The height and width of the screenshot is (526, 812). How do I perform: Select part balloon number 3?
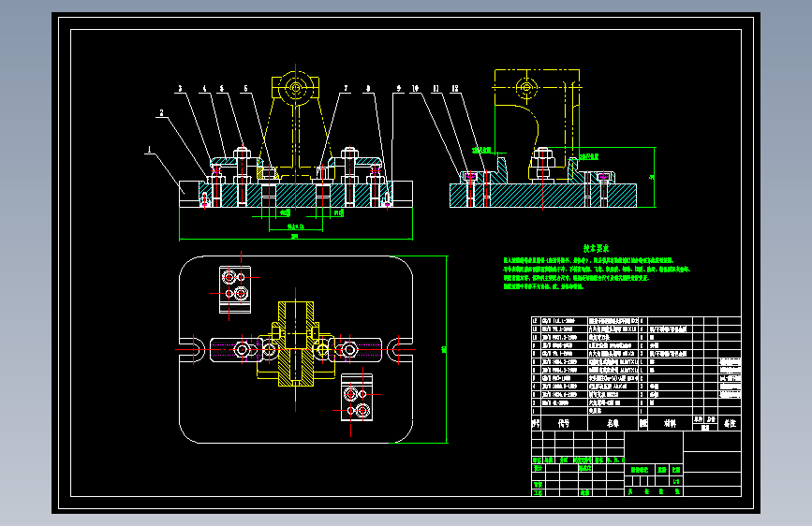coord(180,89)
